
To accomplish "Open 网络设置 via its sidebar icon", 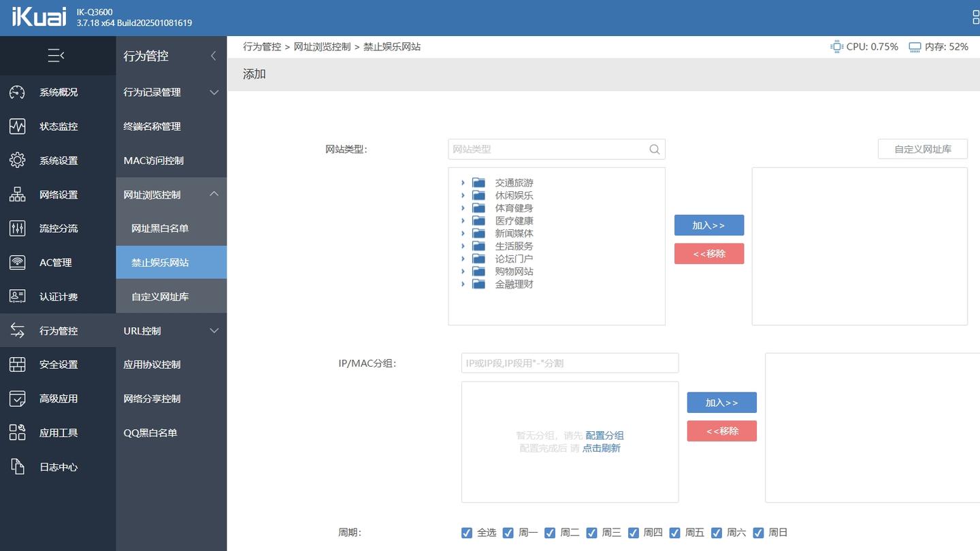I will pyautogui.click(x=16, y=194).
